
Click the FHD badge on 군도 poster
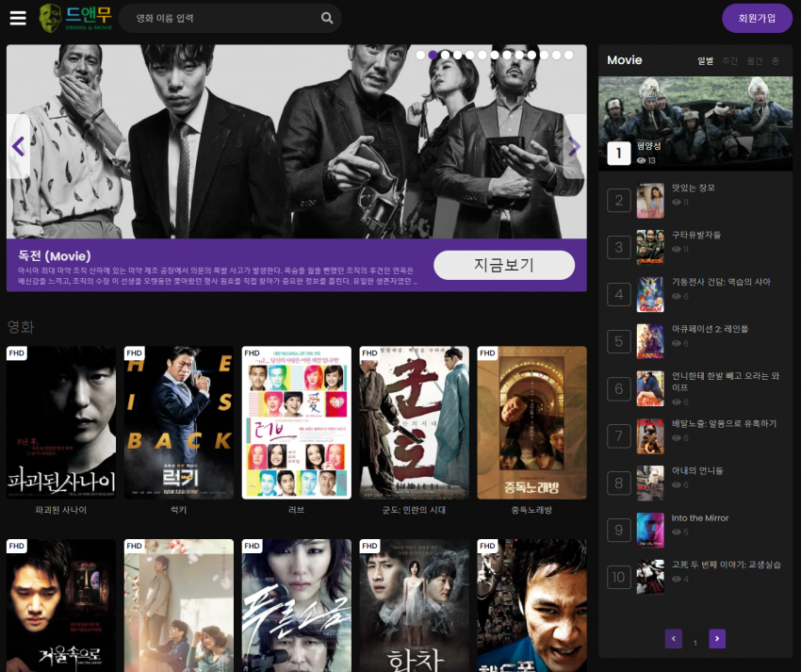(x=369, y=353)
